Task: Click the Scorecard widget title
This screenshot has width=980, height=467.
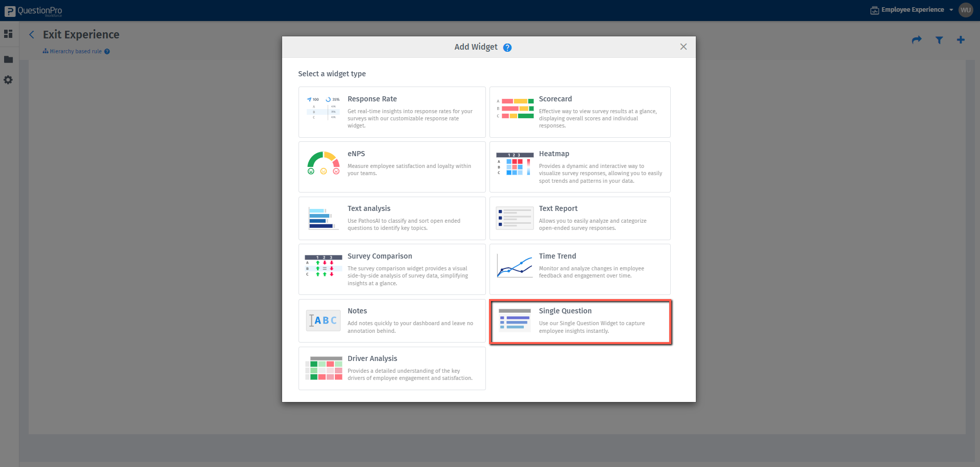Action: coord(556,99)
